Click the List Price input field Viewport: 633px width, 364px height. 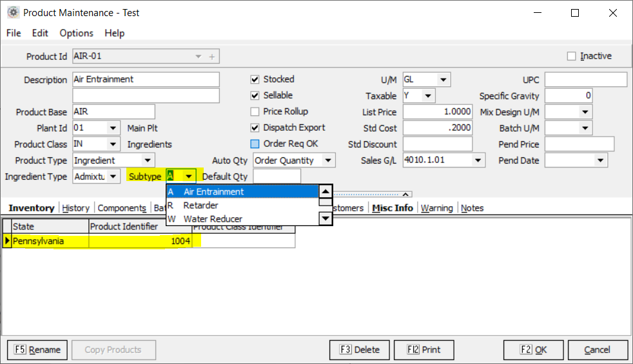[437, 112]
